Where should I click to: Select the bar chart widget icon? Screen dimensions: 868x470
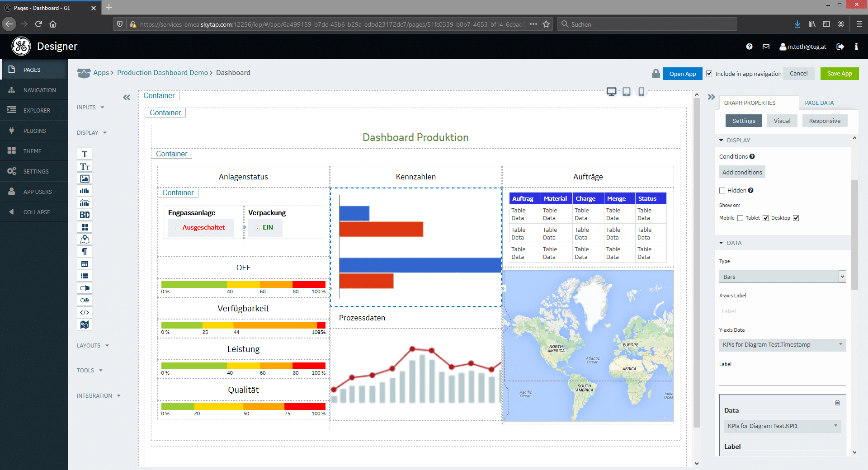coord(85,191)
